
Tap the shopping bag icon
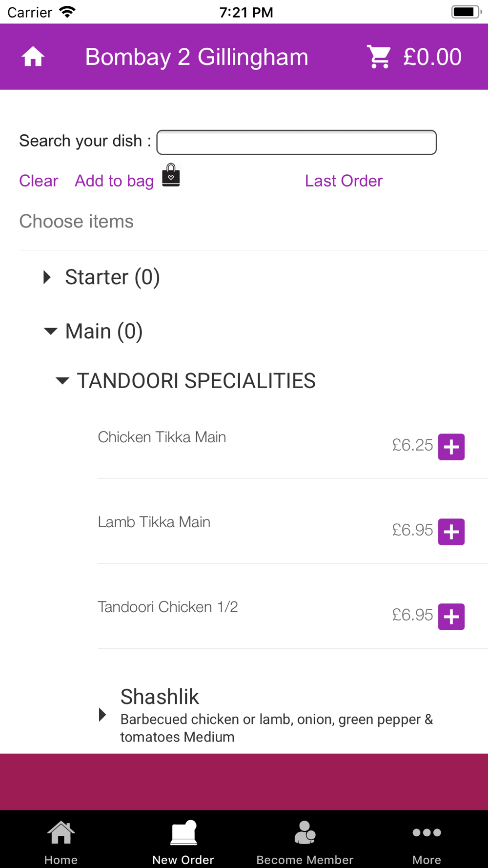click(171, 175)
